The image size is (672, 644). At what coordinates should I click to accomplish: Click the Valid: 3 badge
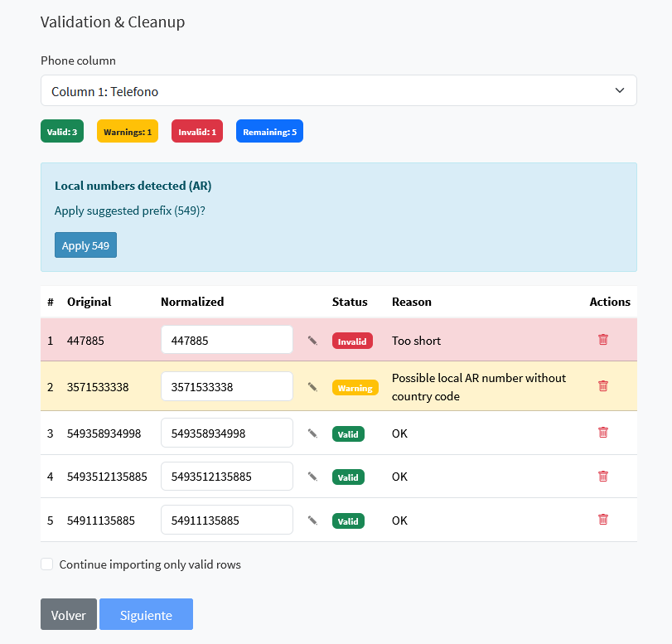pos(62,131)
